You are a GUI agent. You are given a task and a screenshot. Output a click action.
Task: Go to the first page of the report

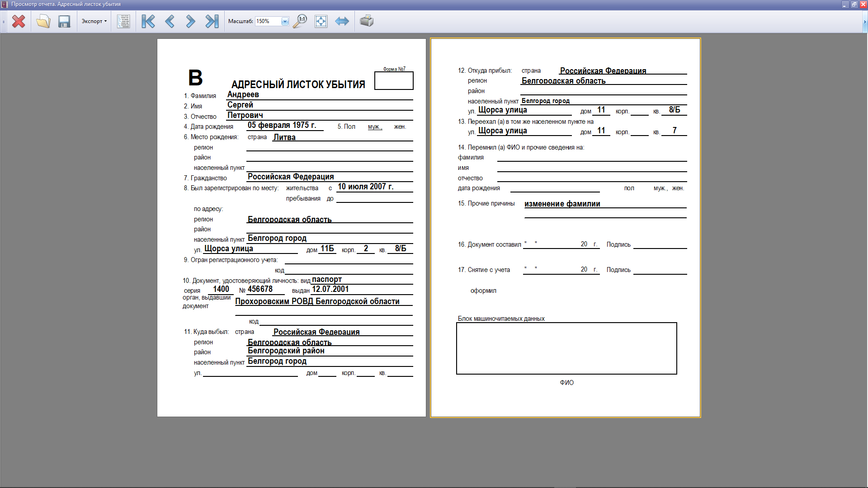pos(148,21)
